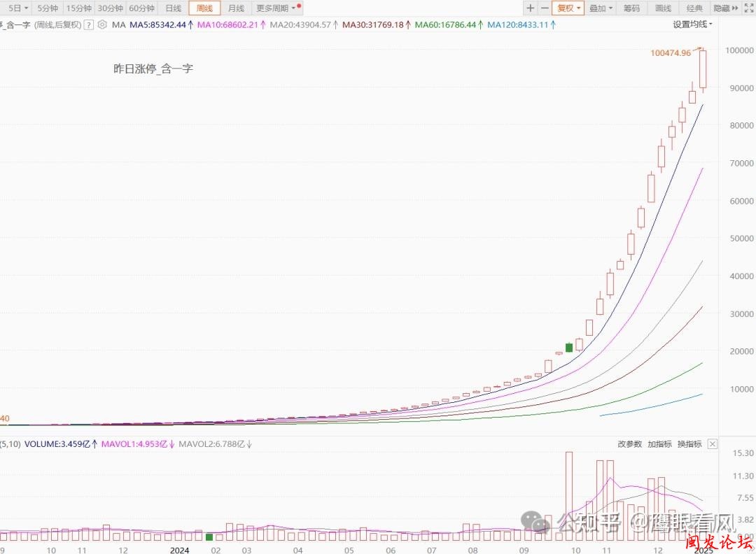Click the green candlestick near September
The image size is (756, 554).
click(569, 347)
